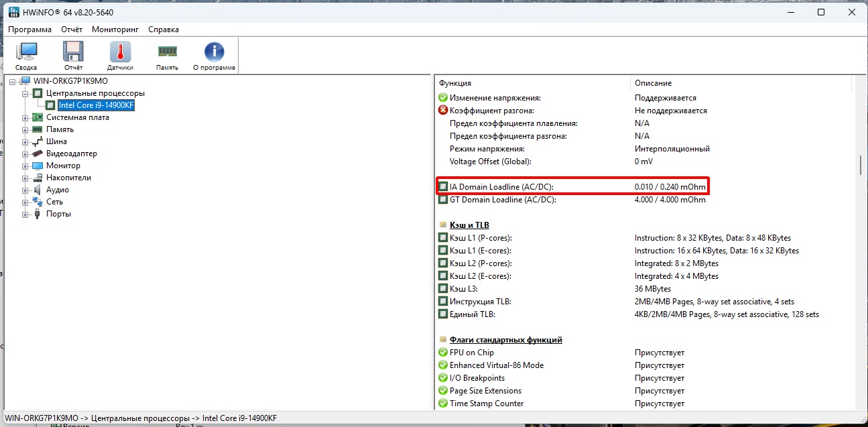
Task: Click the 36 MBytes value for Кэш L3
Action: 653,289
